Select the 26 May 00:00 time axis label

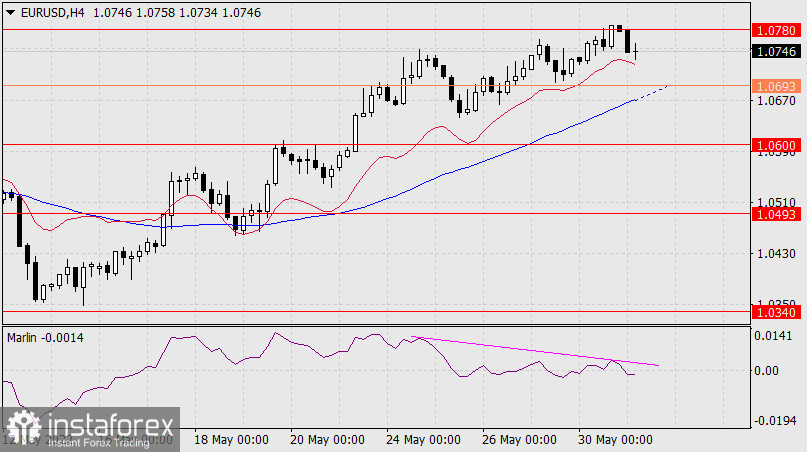tap(519, 440)
